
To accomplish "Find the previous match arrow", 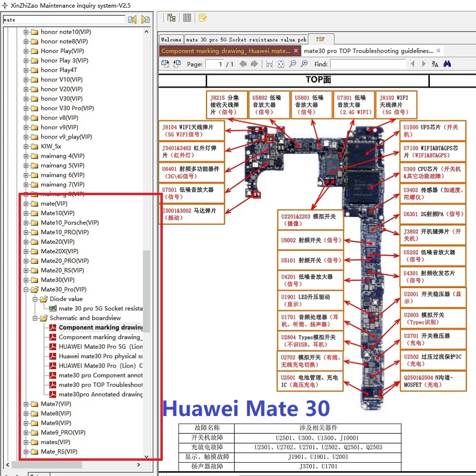I will point(412,64).
